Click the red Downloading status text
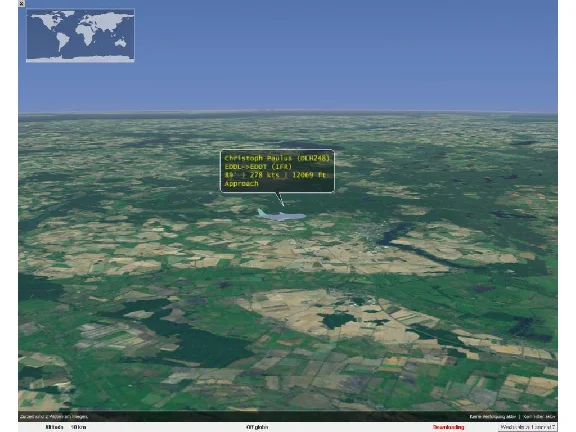 point(448,427)
